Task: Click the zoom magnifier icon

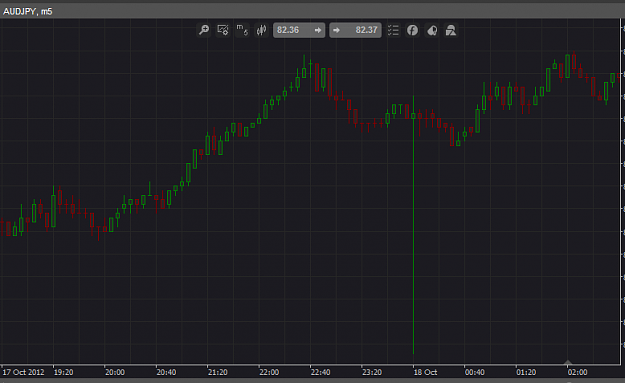Action: [204, 30]
